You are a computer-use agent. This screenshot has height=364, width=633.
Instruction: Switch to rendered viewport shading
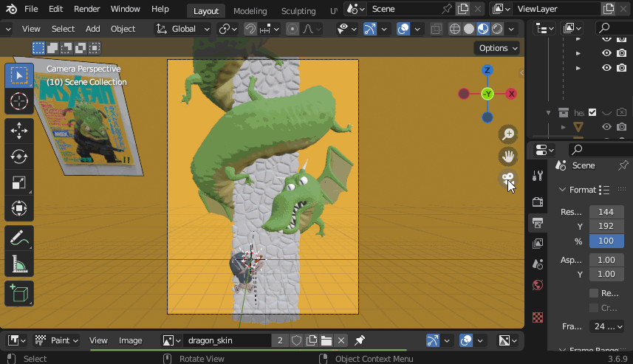point(497,29)
